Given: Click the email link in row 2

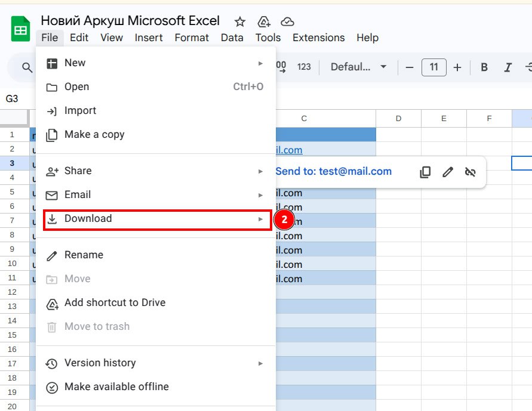Looking at the screenshot, I should coord(289,150).
